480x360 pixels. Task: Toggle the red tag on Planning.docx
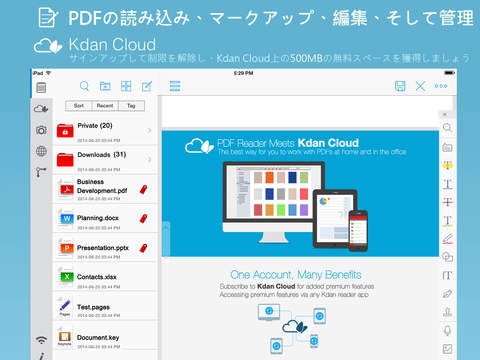(143, 219)
